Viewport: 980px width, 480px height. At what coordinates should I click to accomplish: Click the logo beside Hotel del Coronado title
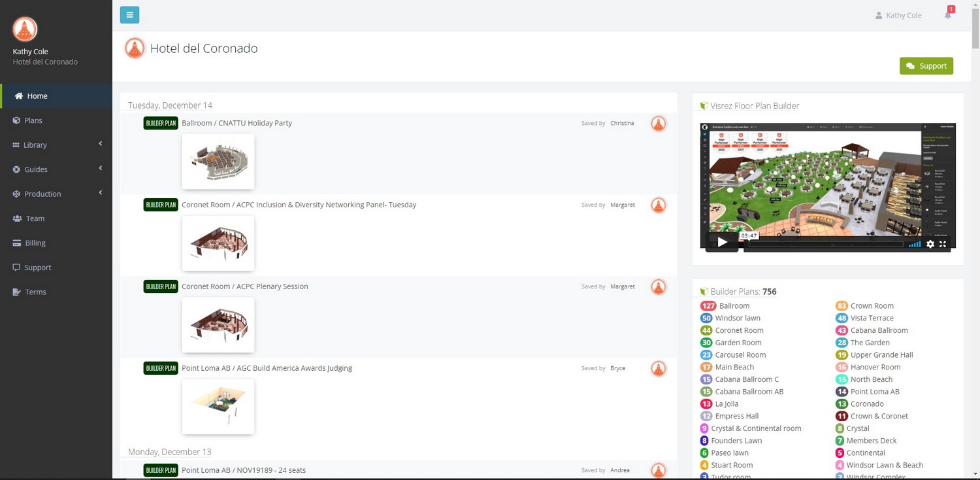pos(135,48)
